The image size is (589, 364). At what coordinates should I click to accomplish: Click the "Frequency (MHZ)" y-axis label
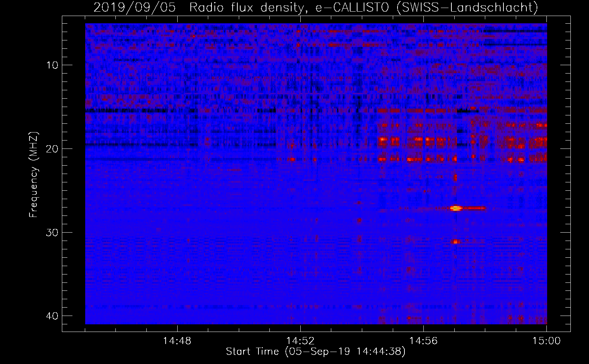click(34, 175)
